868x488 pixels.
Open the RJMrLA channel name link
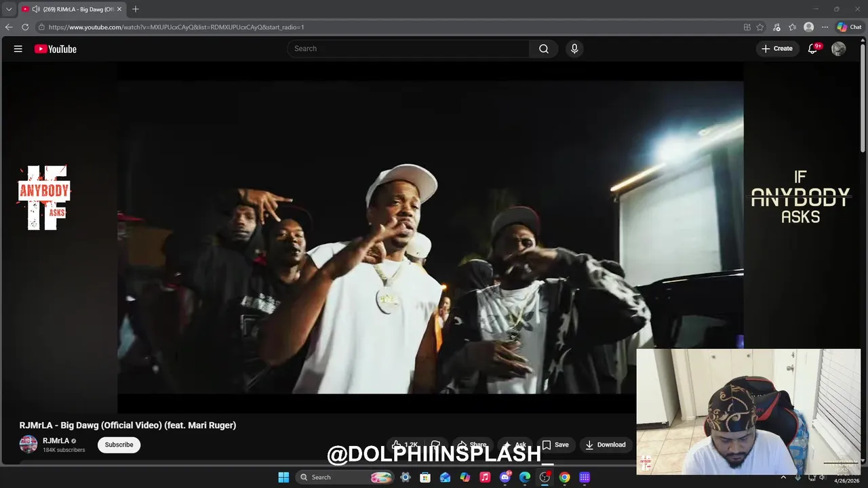click(x=56, y=441)
